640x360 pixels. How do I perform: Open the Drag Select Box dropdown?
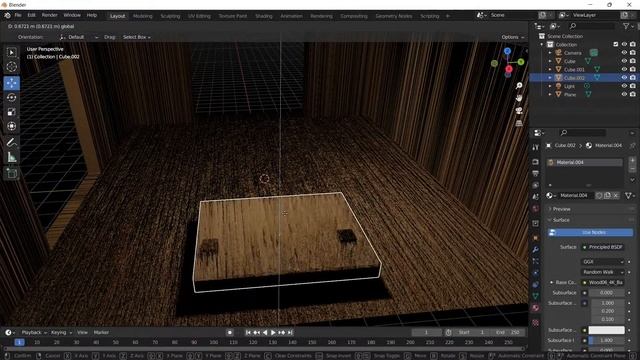point(136,37)
